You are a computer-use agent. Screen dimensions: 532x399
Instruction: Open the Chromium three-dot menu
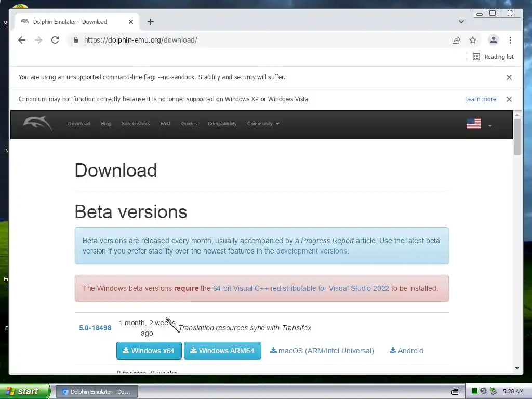[x=510, y=40]
